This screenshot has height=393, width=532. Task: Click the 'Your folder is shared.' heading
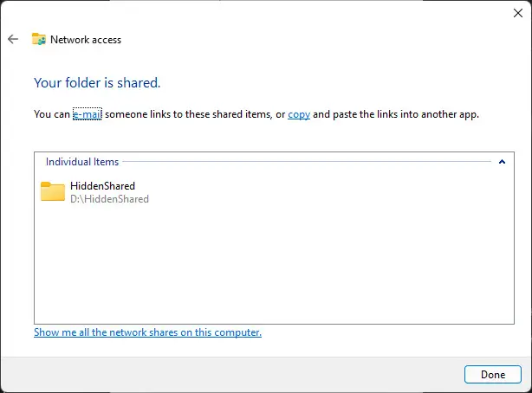click(97, 83)
